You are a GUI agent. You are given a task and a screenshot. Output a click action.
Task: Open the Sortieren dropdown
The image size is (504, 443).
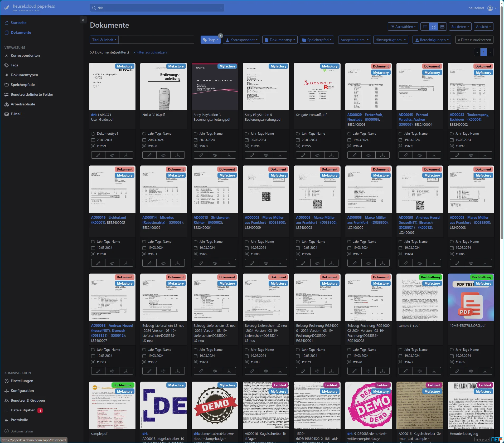[460, 27]
